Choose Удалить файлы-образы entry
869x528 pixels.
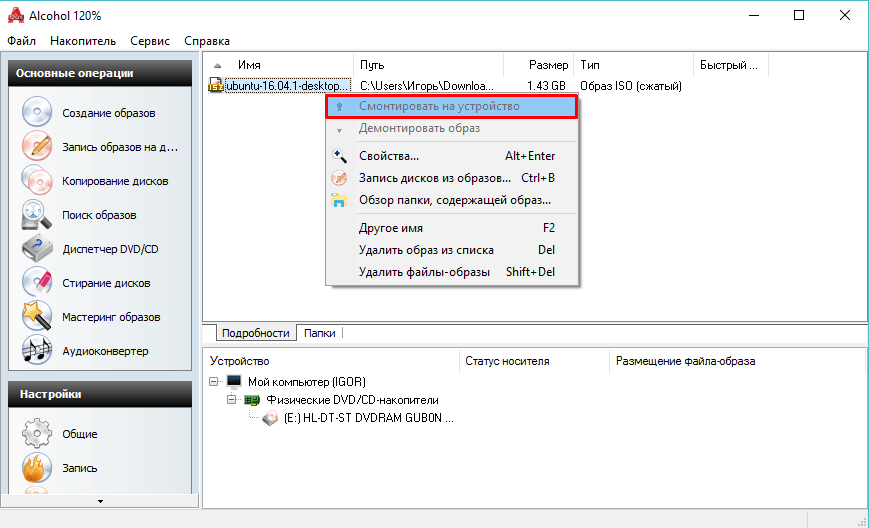pos(452,272)
